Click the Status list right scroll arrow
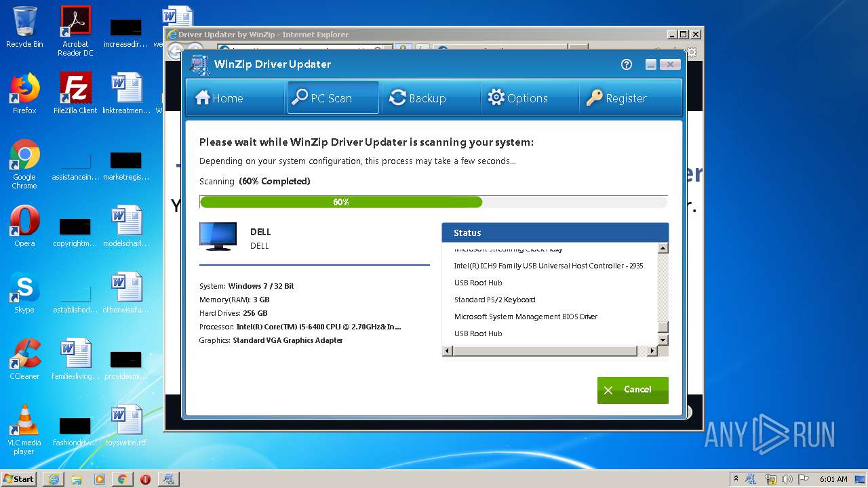 coord(652,351)
